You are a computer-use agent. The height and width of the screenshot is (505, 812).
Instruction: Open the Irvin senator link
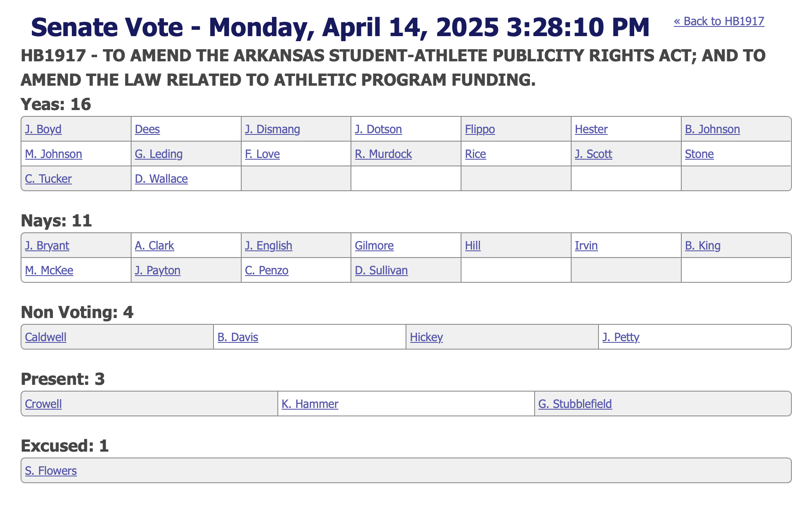[586, 245]
